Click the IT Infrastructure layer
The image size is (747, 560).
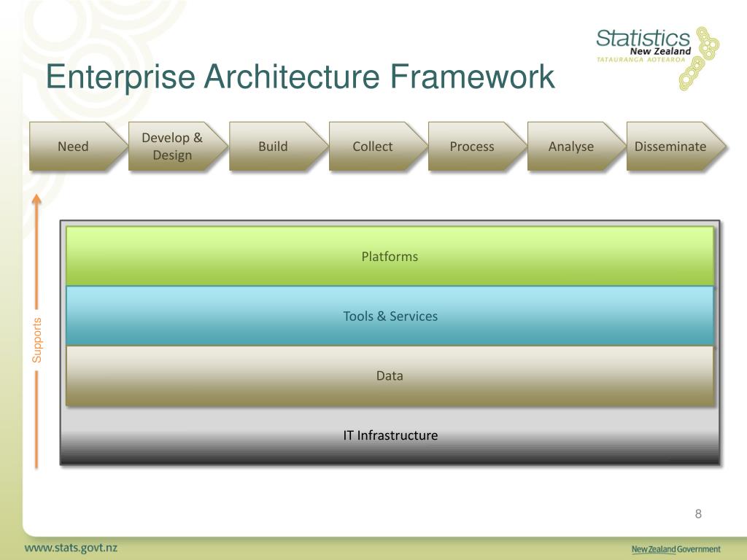tap(390, 435)
